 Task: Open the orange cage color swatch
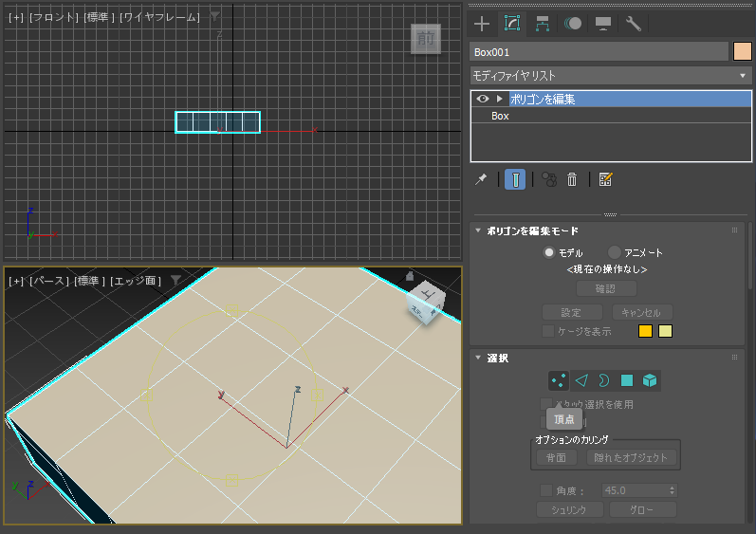tap(645, 331)
